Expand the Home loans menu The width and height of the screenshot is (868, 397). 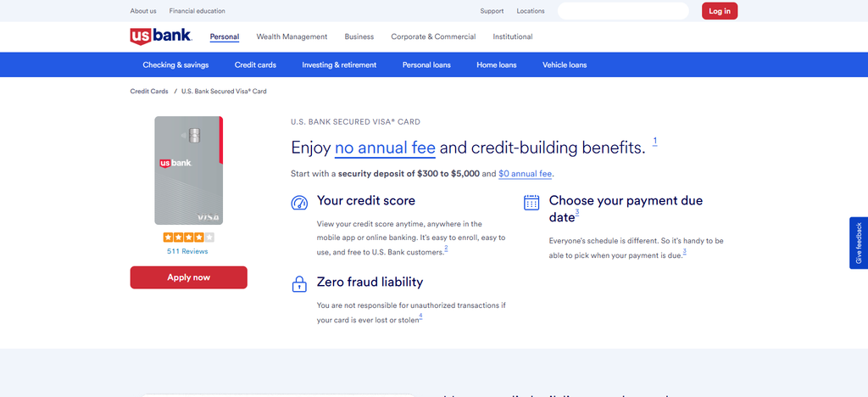point(497,64)
